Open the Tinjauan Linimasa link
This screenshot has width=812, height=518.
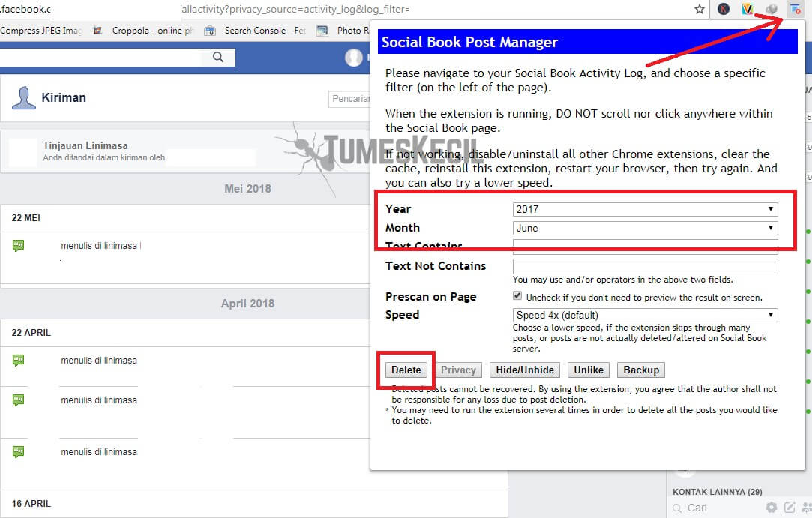coord(85,145)
